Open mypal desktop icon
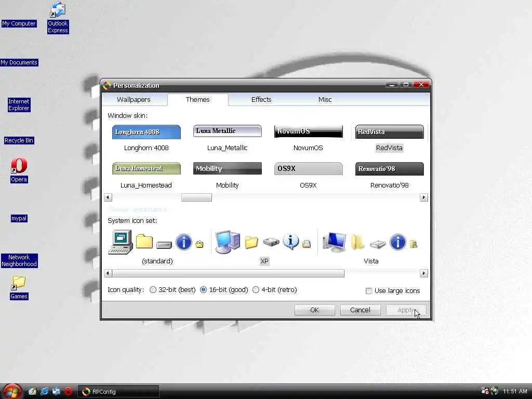This screenshot has width=532, height=399. click(19, 218)
